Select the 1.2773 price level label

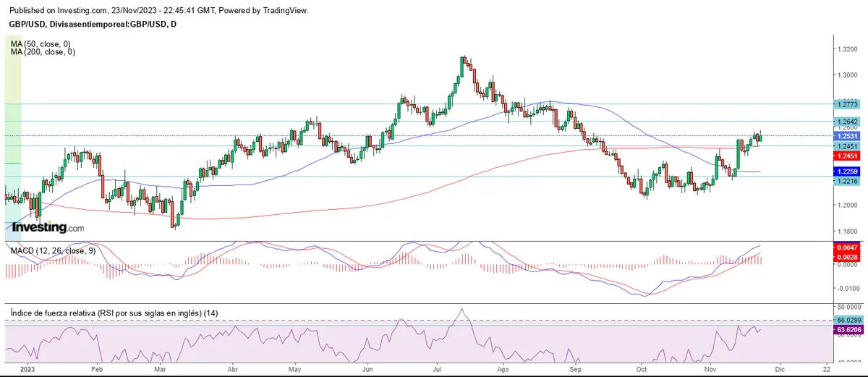(x=846, y=104)
